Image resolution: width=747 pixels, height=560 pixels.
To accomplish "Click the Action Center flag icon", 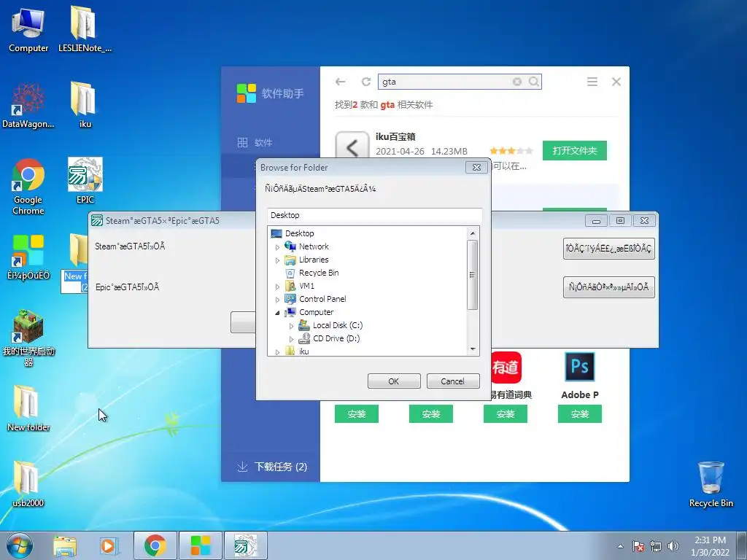I will click(638, 546).
